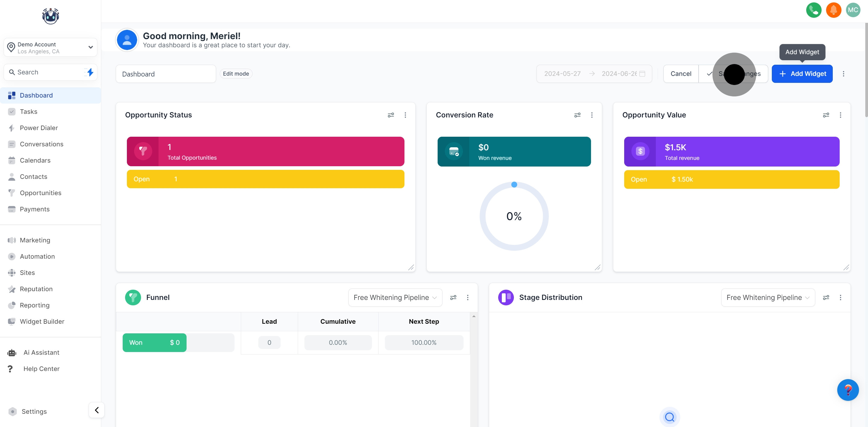The height and width of the screenshot is (427, 868).
Task: Open Stage Distribution three-dot menu
Action: tap(840, 297)
